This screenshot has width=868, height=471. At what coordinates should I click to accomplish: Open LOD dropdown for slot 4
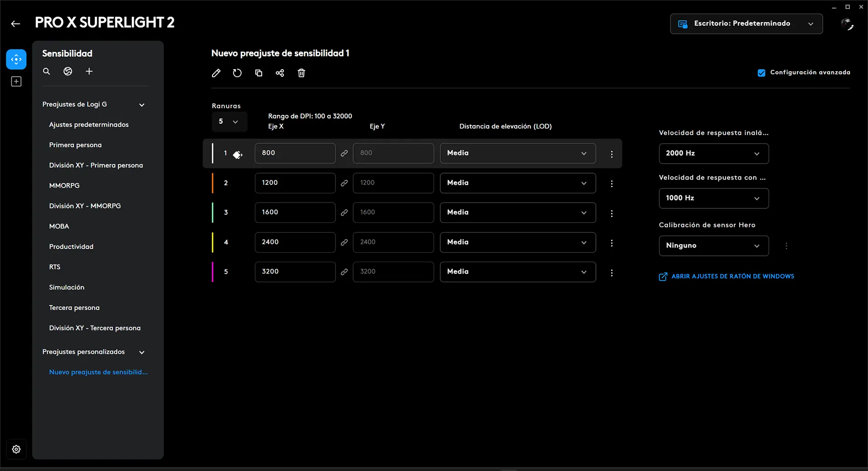click(518, 242)
